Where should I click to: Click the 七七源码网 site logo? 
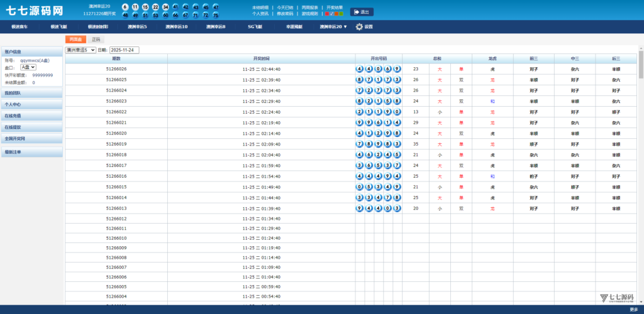click(35, 11)
